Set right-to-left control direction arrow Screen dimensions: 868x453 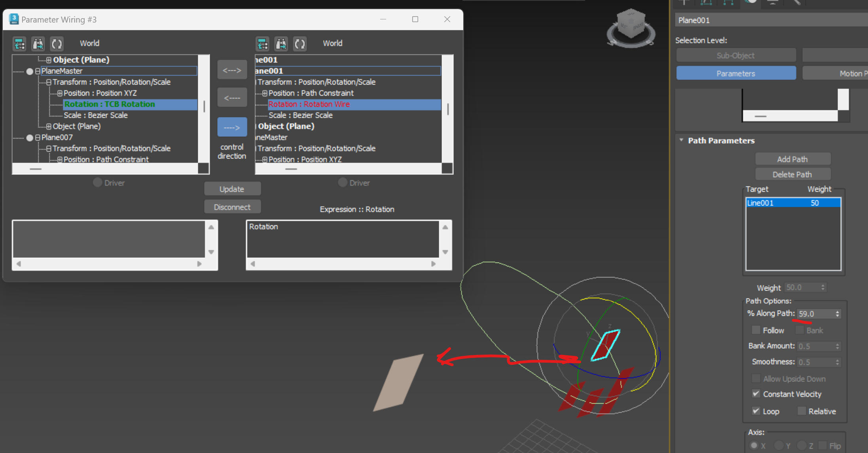pos(232,98)
